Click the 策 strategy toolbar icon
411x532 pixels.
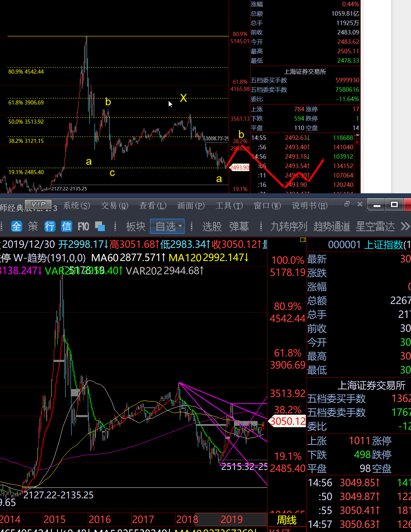[33, 227]
